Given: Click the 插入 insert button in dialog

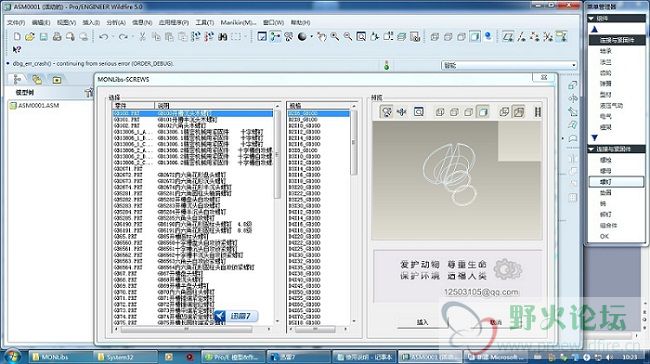Looking at the screenshot, I should pos(422,322).
